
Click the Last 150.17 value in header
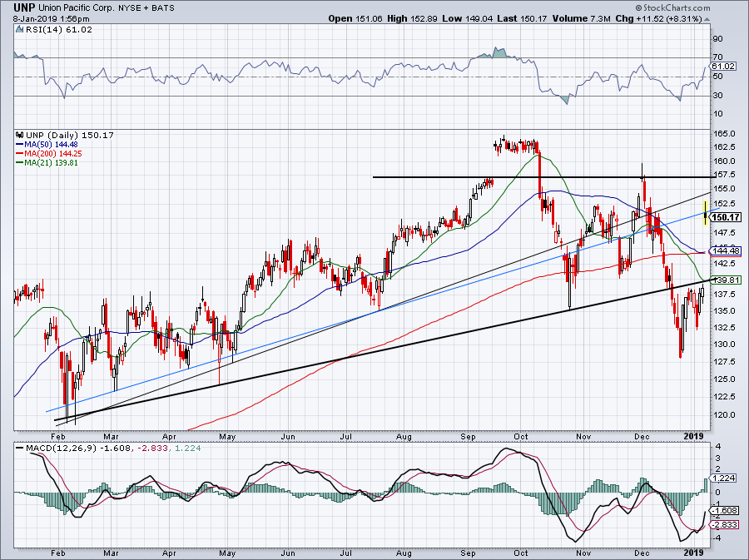coord(523,18)
